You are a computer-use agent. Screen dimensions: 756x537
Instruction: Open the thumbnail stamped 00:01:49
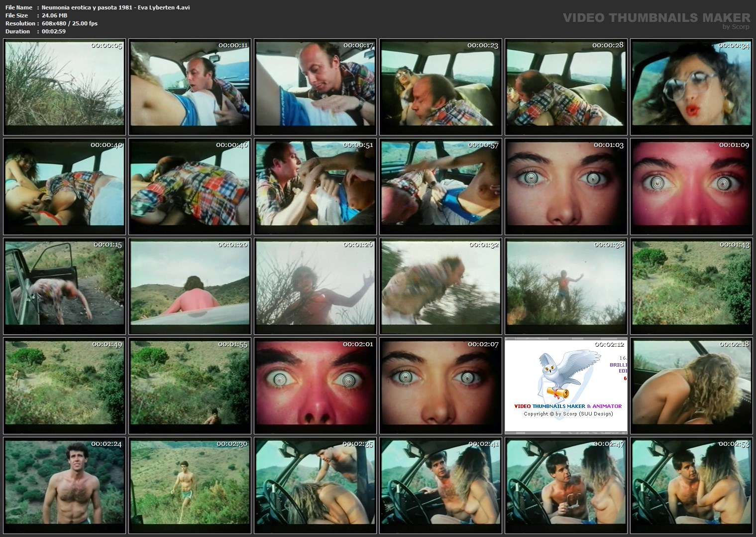tap(64, 386)
